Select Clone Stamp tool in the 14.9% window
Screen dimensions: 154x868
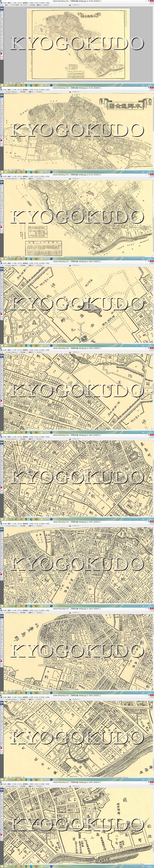[x=2, y=26]
